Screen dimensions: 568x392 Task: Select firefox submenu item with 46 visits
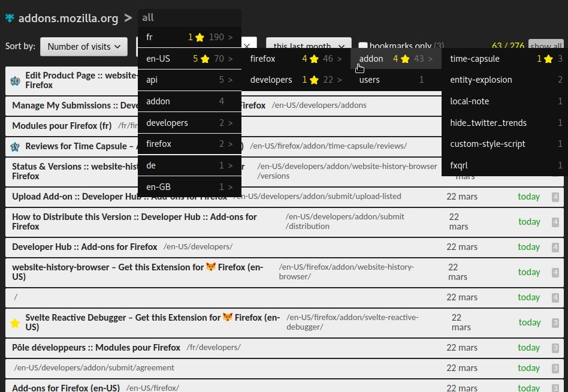[295, 59]
